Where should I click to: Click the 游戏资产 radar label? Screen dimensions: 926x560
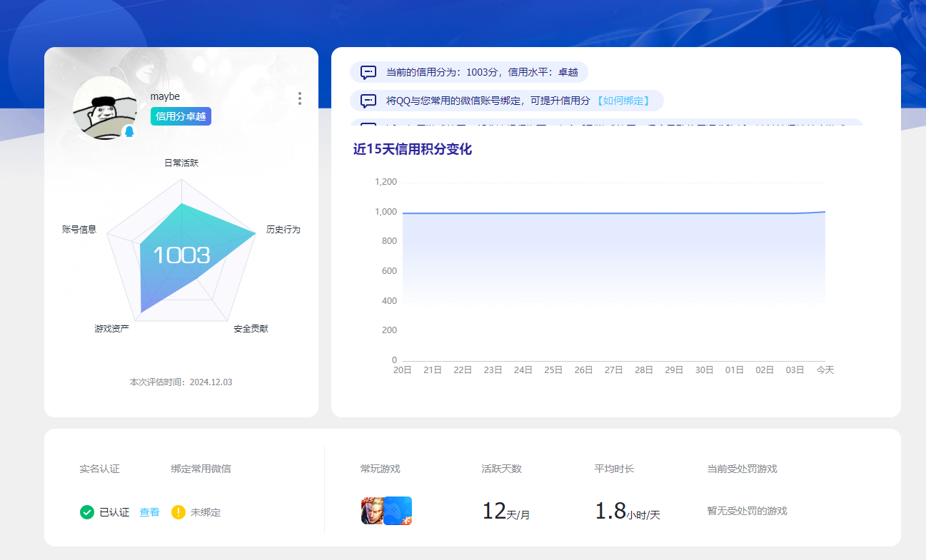tap(112, 329)
